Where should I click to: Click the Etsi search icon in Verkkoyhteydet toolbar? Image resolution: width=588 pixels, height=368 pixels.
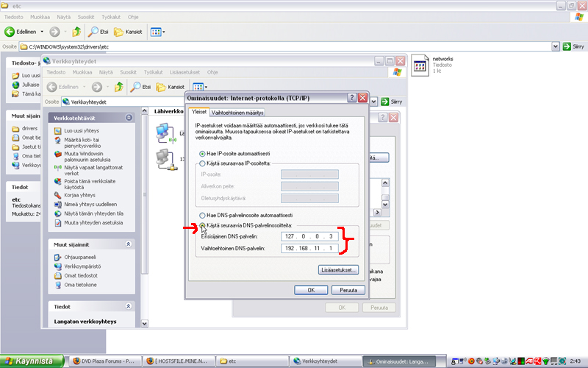(136, 87)
